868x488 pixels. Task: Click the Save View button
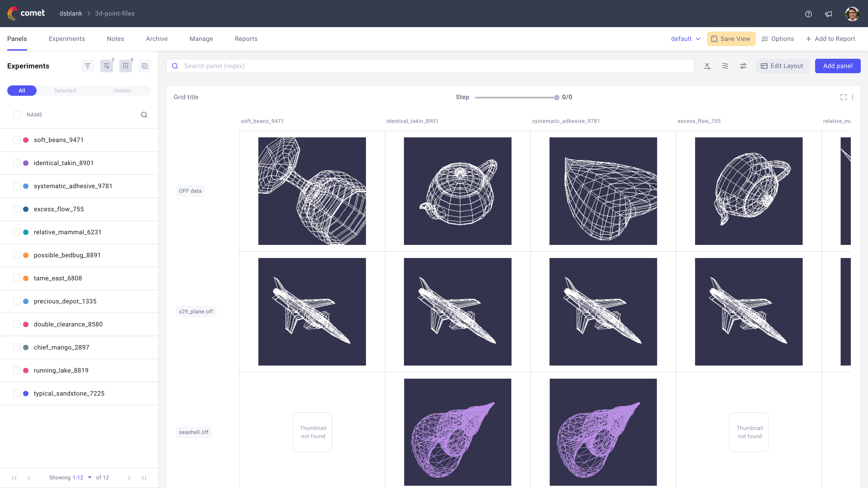coord(731,39)
